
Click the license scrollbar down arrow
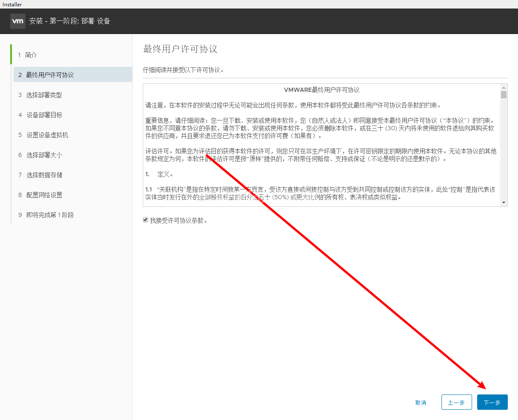pos(504,203)
